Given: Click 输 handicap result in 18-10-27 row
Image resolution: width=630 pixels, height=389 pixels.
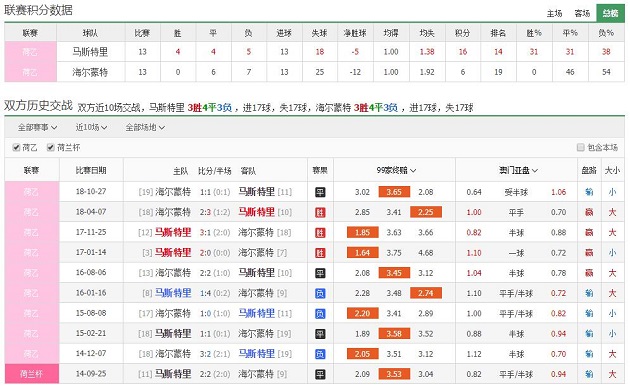Looking at the screenshot, I should (589, 192).
